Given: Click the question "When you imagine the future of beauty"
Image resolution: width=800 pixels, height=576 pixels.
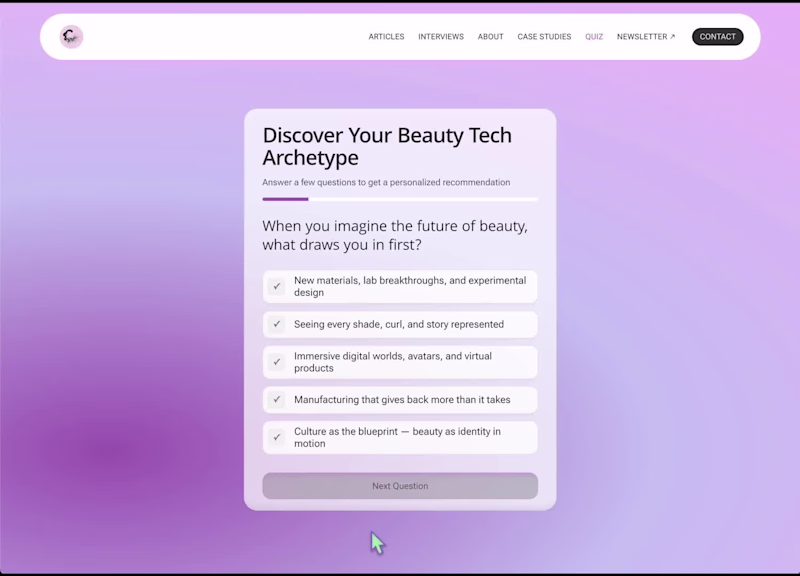Looking at the screenshot, I should click(395, 235).
